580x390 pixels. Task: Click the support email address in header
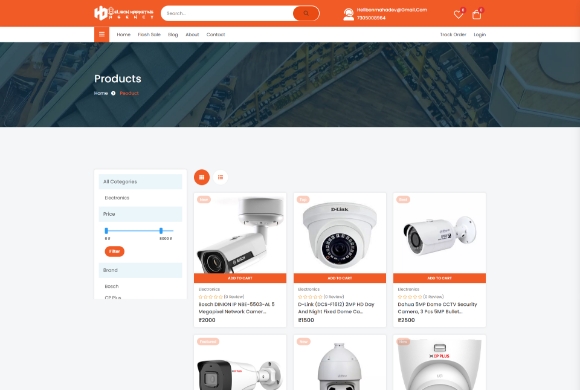[392, 10]
